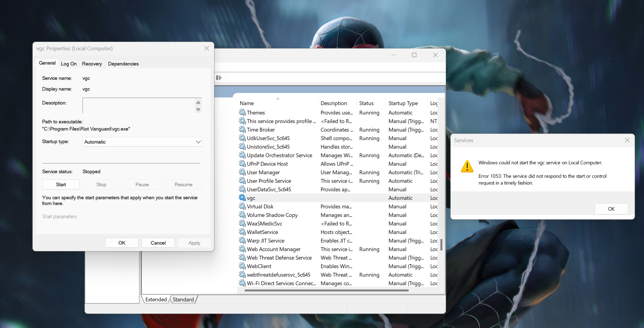Click the gear icon beside Themes service

point(242,113)
